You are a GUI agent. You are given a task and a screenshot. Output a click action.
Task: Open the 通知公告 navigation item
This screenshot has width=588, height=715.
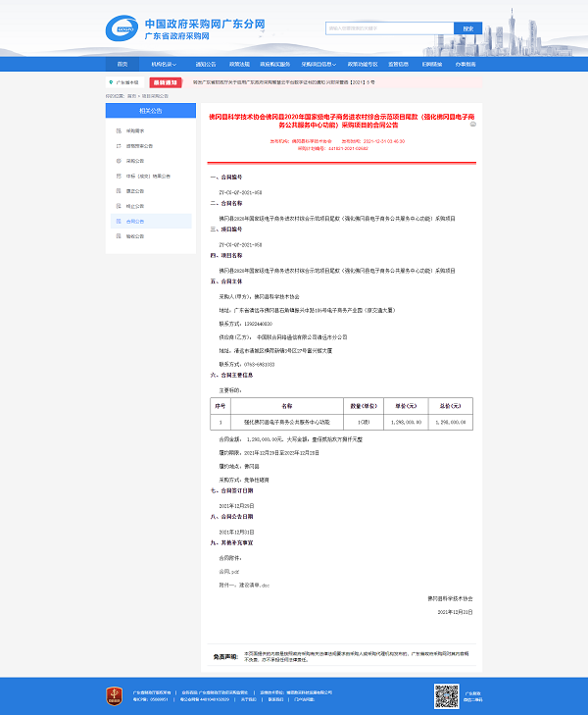point(206,65)
